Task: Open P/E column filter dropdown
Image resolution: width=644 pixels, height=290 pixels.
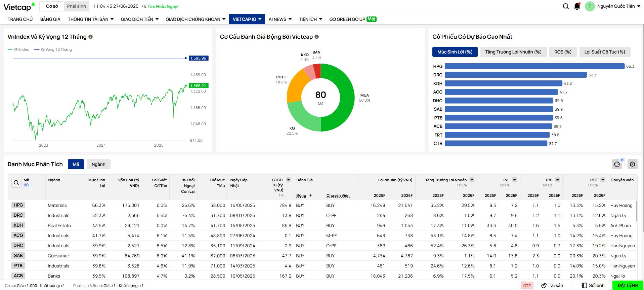Action: [514, 180]
